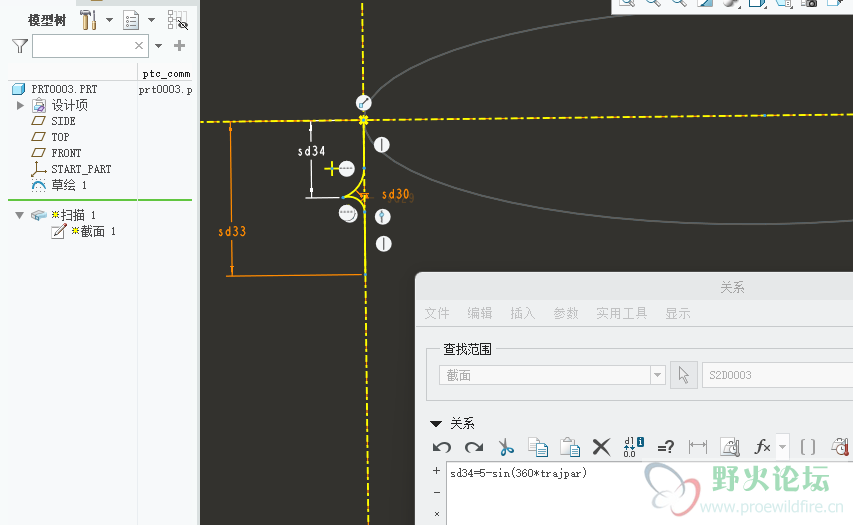
Task: Select PRT0003.PRT in the model tree
Action: tap(64, 89)
